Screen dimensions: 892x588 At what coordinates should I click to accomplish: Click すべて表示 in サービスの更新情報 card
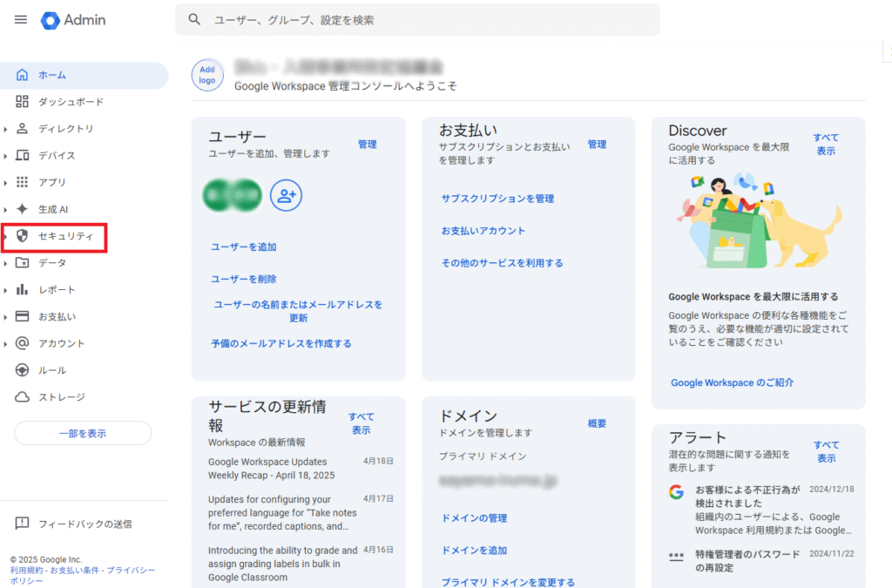[x=362, y=423]
